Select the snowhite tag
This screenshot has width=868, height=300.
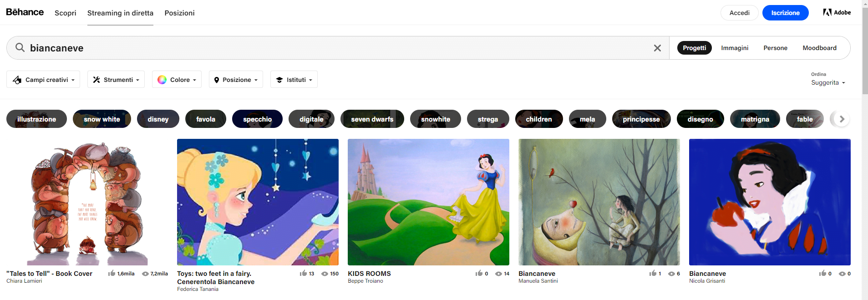(x=436, y=119)
